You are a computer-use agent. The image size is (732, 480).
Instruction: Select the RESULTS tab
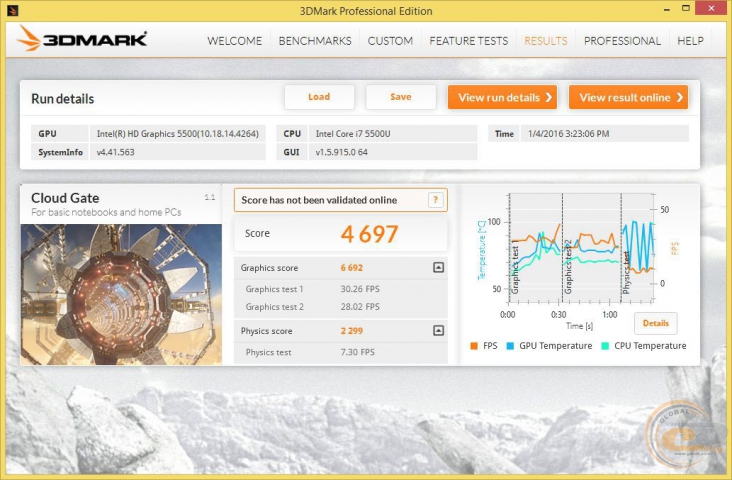[x=546, y=41]
